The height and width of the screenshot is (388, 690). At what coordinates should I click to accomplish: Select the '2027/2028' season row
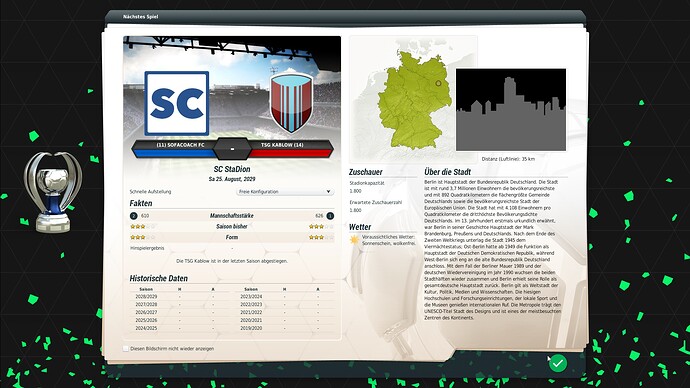click(x=180, y=304)
